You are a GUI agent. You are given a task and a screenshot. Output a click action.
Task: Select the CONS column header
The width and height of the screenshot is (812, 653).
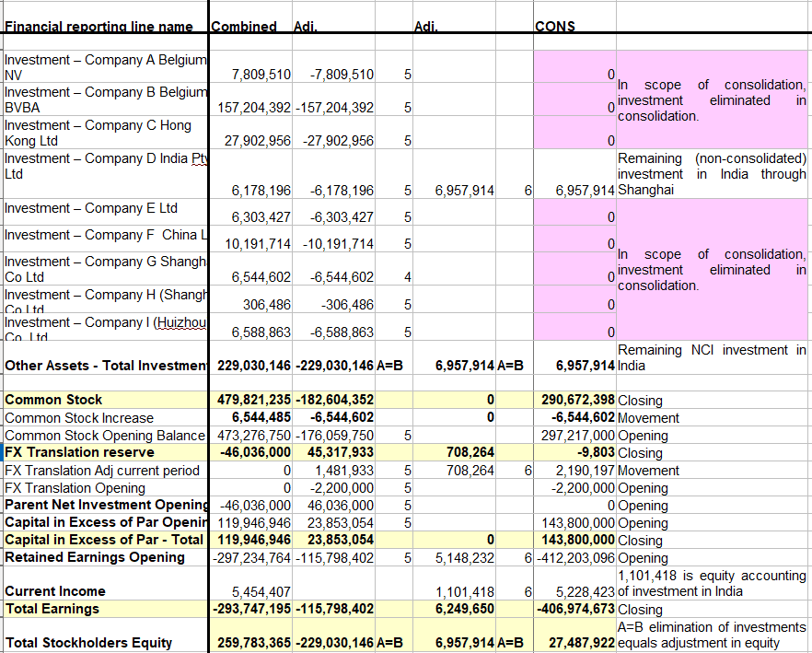[552, 26]
